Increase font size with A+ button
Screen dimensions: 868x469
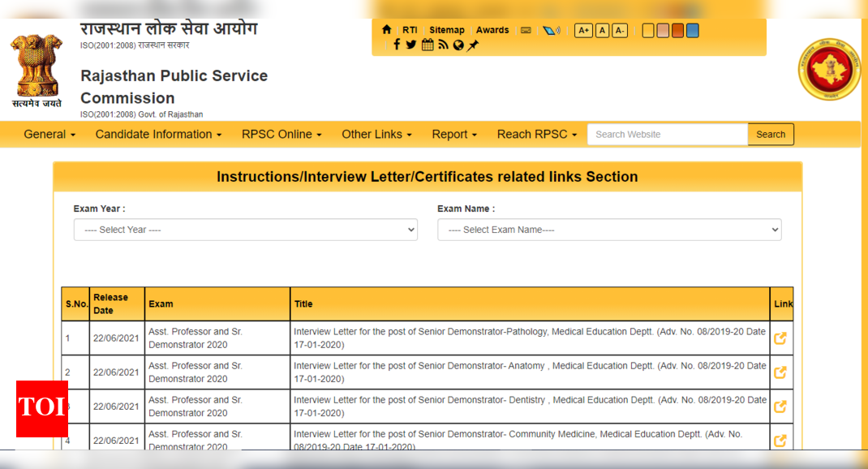583,31
